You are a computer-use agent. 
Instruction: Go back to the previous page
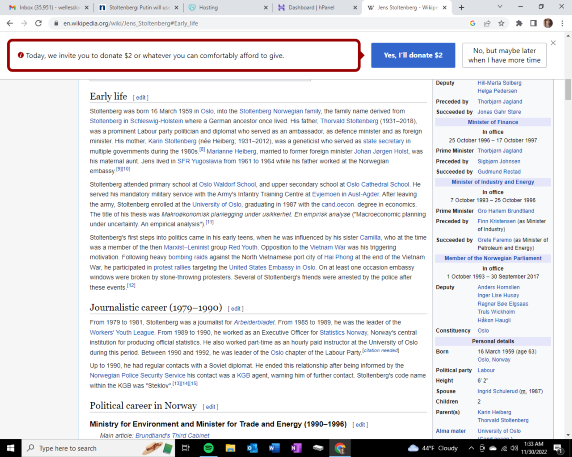pos(10,23)
